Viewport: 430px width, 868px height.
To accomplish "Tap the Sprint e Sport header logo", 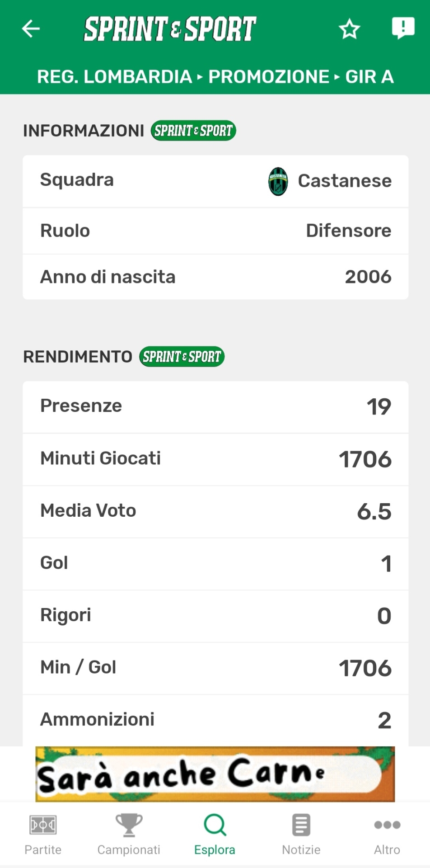I will point(170,29).
